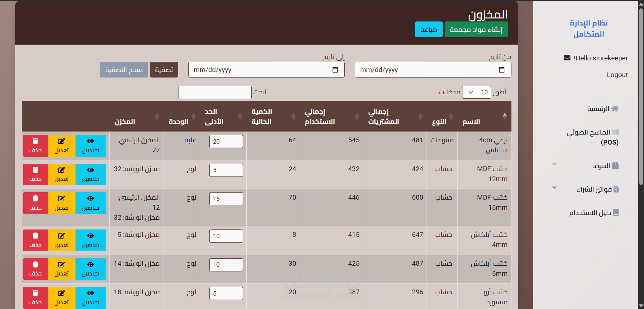
Task: Click the ابحث search input field
Action: pos(215,92)
